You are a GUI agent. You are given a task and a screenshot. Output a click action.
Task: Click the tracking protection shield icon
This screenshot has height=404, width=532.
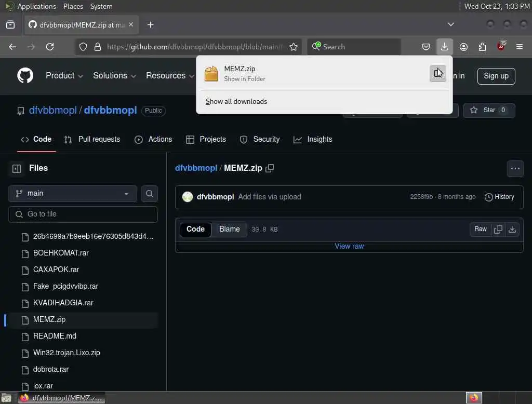83,47
